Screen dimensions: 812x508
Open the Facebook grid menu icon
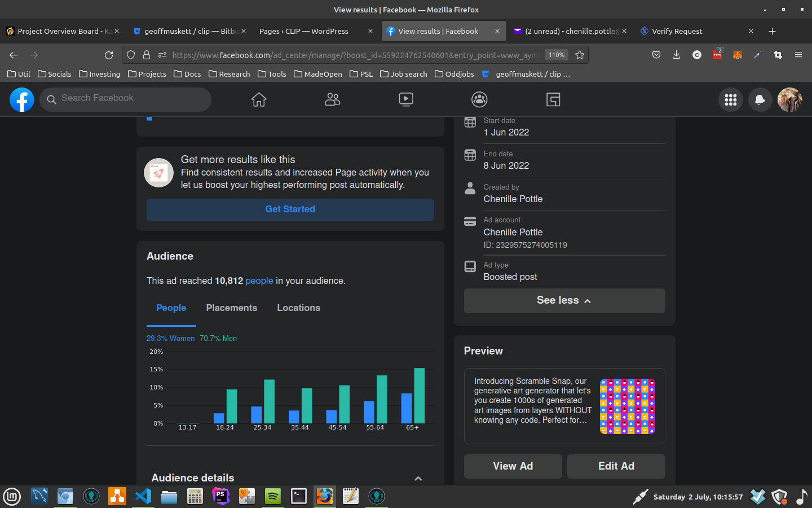pos(731,99)
